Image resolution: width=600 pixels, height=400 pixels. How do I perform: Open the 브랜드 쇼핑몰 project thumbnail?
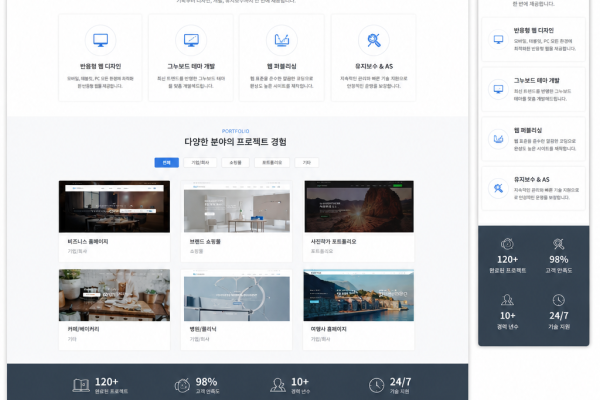tap(236, 206)
